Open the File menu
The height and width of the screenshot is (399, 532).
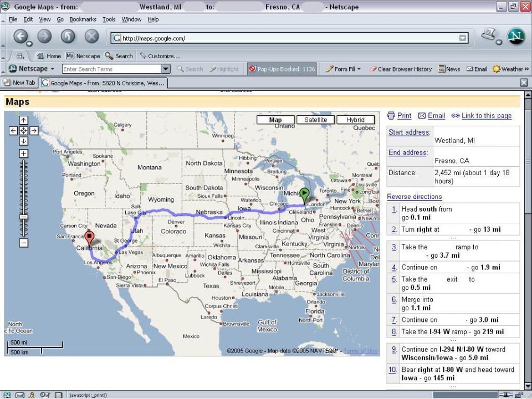[13, 19]
